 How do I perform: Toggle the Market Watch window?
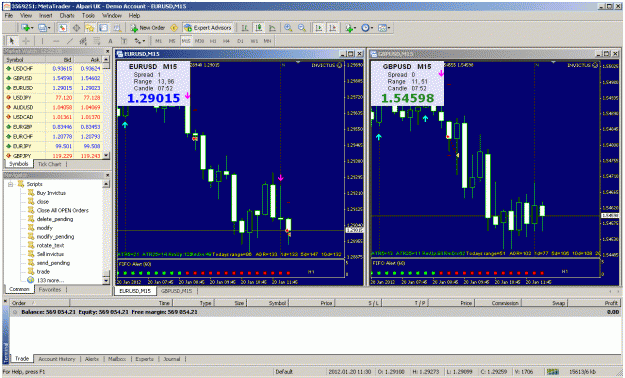(62, 28)
